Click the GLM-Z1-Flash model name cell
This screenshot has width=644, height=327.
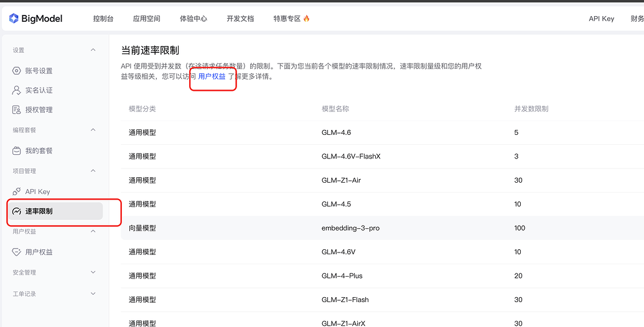pyautogui.click(x=345, y=300)
